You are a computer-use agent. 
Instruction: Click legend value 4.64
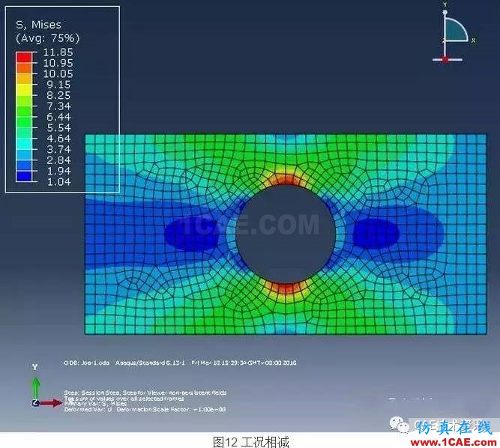pyautogui.click(x=58, y=139)
